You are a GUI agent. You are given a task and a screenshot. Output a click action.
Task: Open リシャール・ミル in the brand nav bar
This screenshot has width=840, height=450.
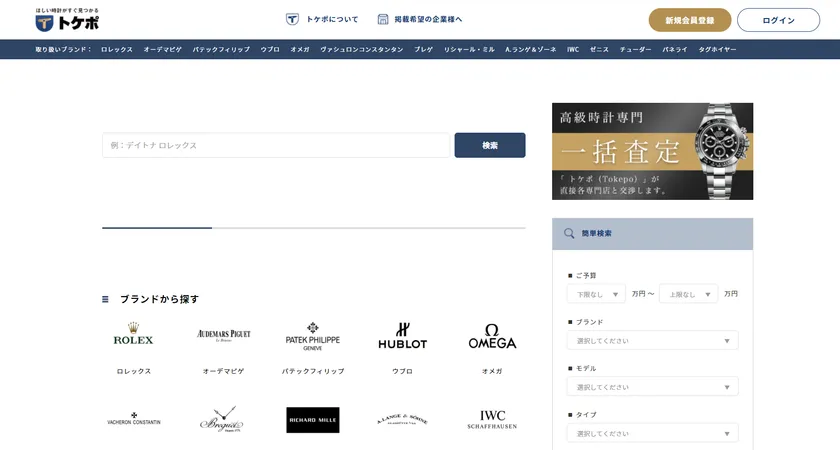469,49
